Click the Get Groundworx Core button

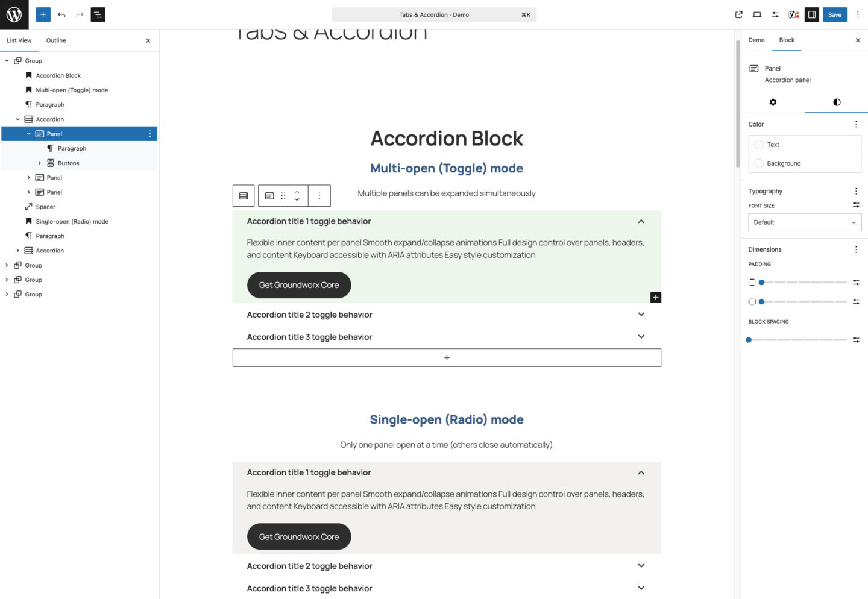(x=299, y=284)
